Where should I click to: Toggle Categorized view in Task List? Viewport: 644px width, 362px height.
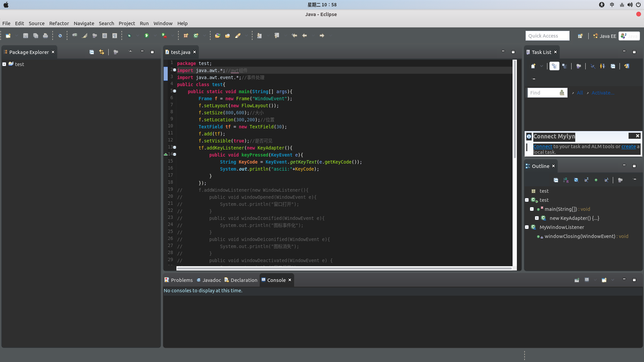coord(554,66)
